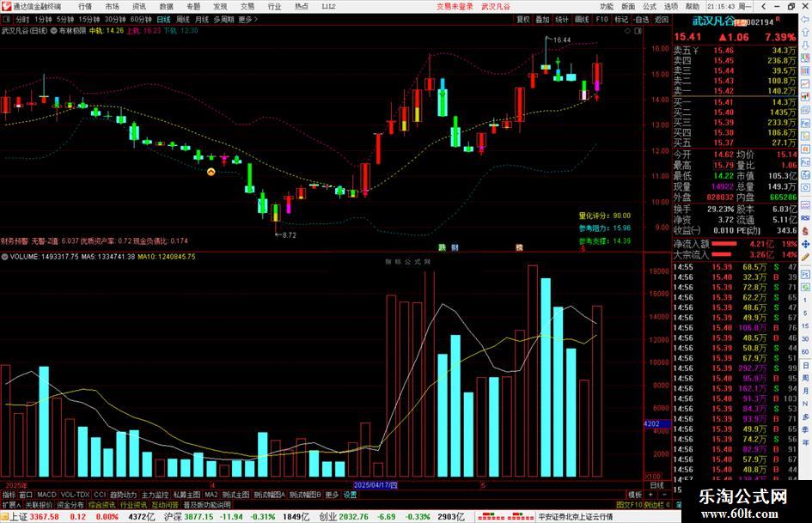The width and height of the screenshot is (812, 523).
Task: Select 日 period in right sidebar
Action: click(x=805, y=365)
